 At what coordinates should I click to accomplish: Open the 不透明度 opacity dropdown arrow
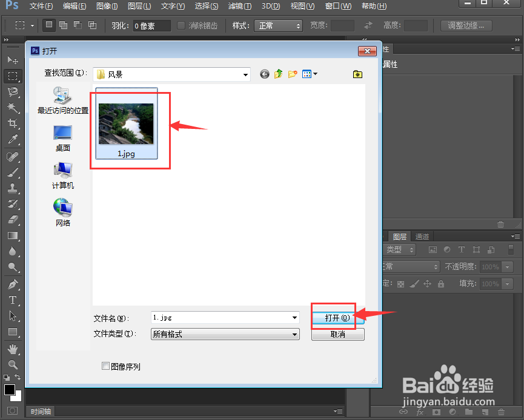(508, 267)
